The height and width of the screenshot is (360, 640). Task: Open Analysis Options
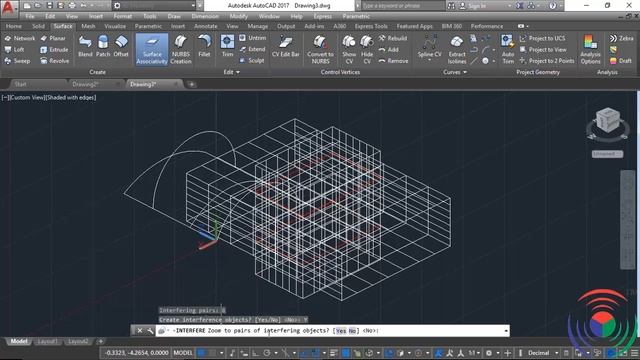[x=590, y=49]
